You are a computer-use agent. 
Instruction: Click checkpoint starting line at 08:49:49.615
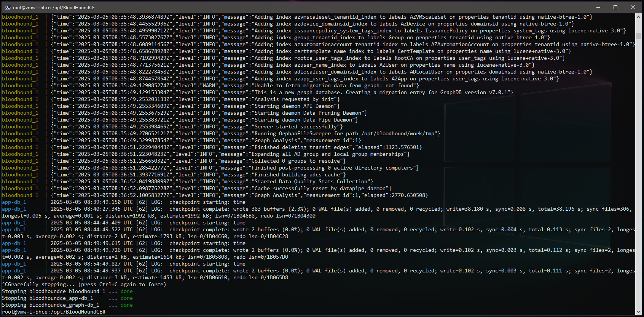point(124,243)
